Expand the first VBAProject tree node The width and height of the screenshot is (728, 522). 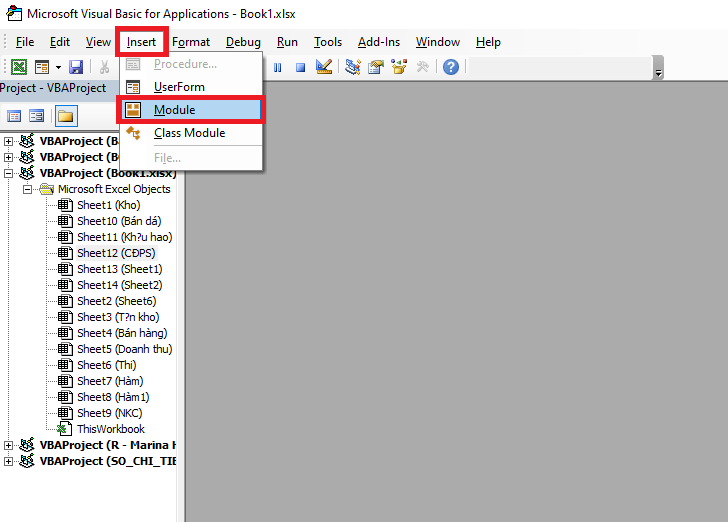[8, 141]
